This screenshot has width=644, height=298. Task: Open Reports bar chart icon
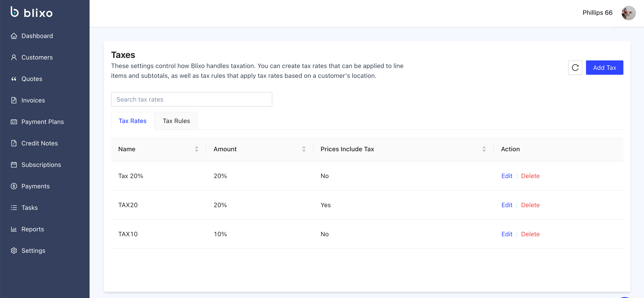pyautogui.click(x=14, y=229)
